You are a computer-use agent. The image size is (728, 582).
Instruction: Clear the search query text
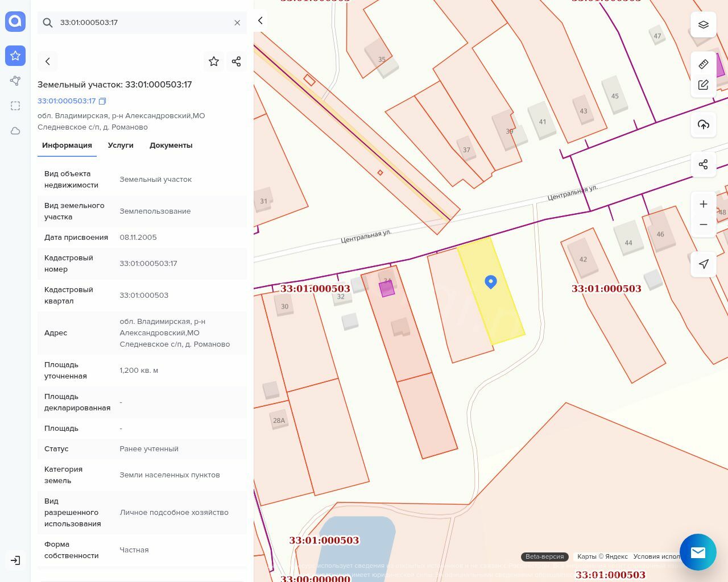[237, 23]
